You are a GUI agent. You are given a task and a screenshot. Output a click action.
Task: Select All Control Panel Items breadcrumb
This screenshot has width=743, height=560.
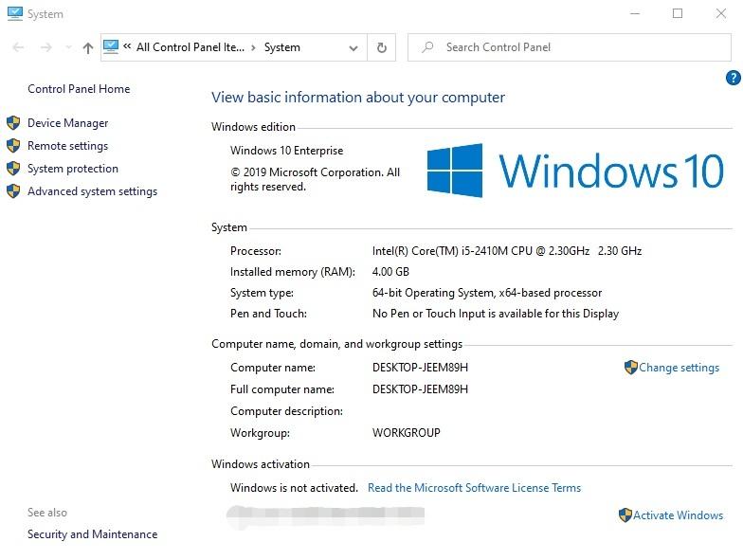point(190,47)
